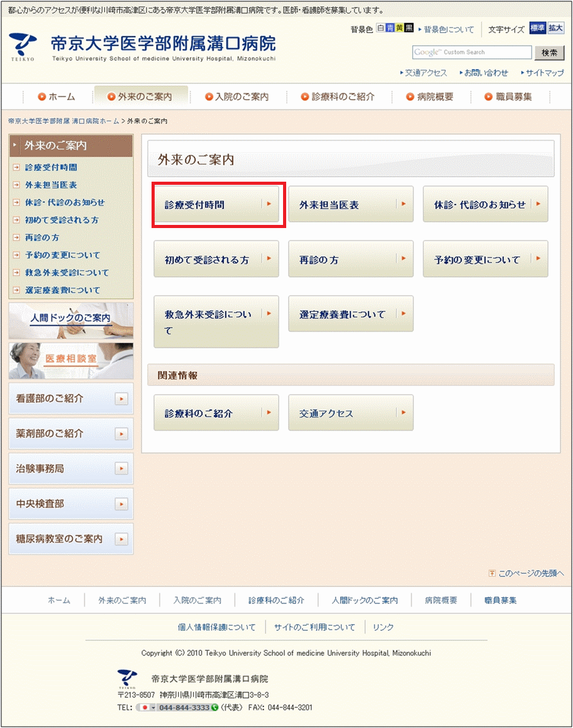Open サイトのご利用について footer link
The image size is (573, 728).
(x=314, y=627)
